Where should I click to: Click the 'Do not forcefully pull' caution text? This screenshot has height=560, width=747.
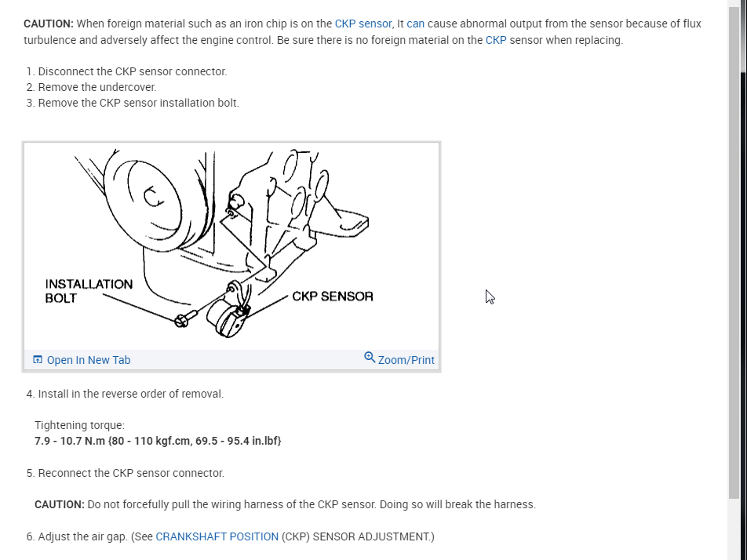pos(311,504)
